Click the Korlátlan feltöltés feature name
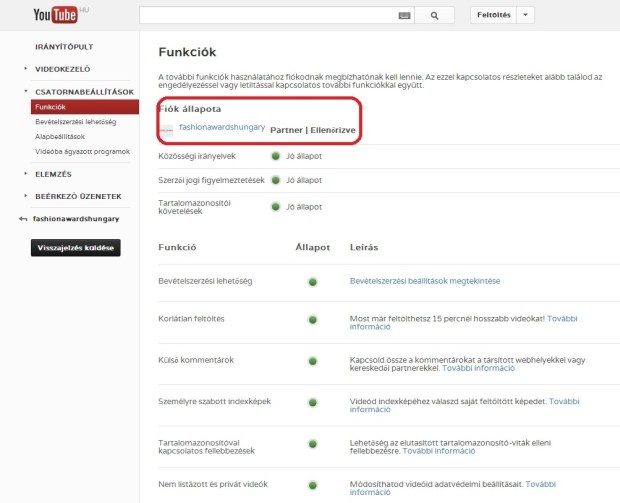Image resolution: width=620 pixels, height=503 pixels. tap(191, 319)
